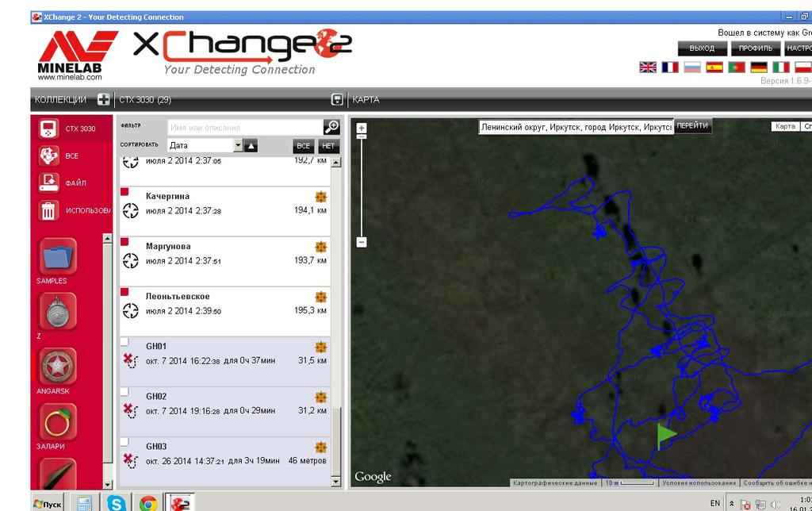Click the filter search magnifier icon
This screenshot has width=812, height=511.
(x=331, y=127)
